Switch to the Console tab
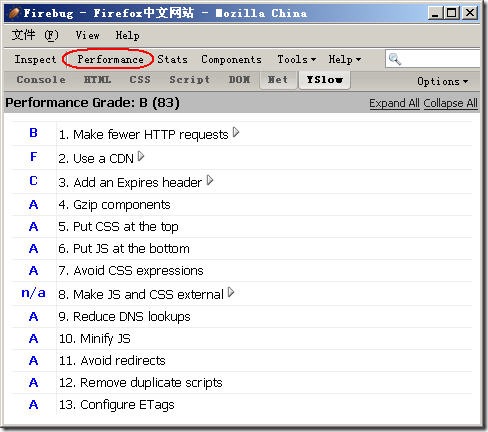 [41, 80]
